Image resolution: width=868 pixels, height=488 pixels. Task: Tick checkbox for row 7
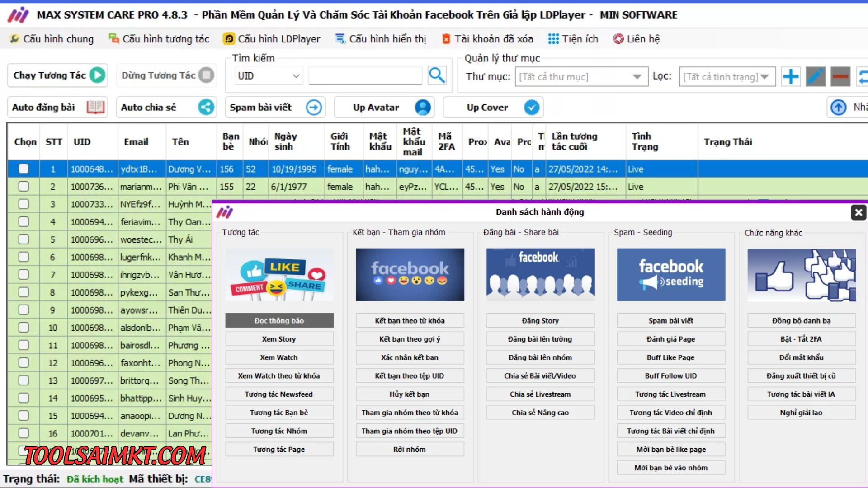point(24,275)
